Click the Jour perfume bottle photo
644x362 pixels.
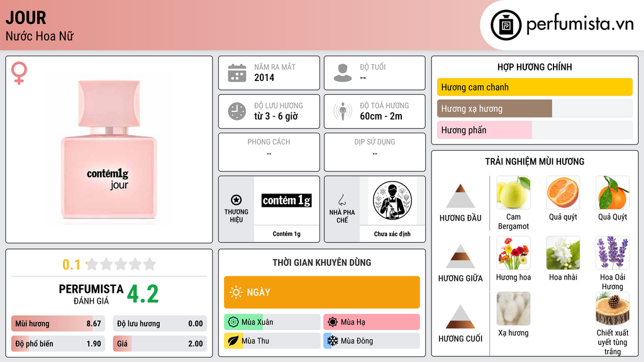click(109, 150)
